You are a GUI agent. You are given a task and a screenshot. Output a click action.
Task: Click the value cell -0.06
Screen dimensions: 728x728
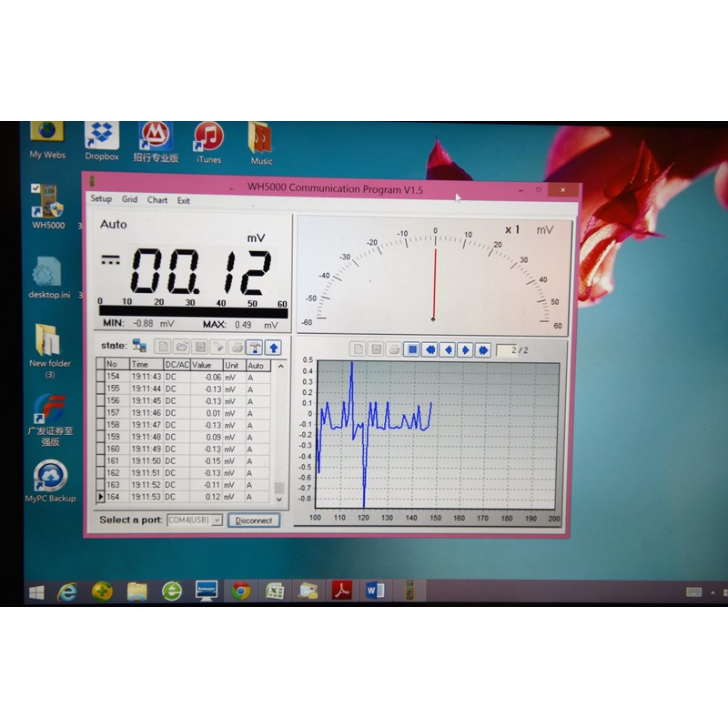tap(207, 378)
